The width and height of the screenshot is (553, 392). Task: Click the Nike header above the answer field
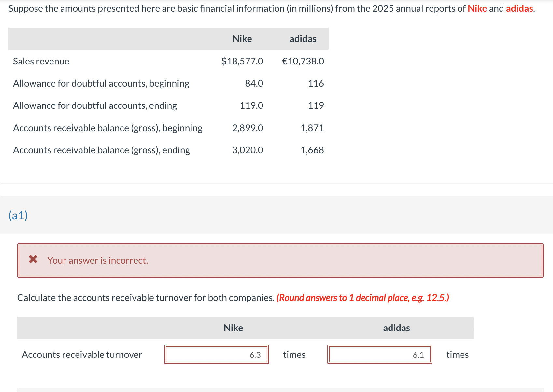point(233,328)
